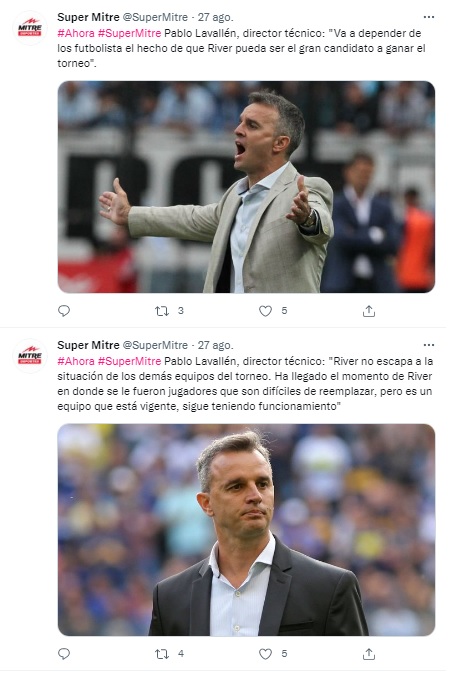The width and height of the screenshot is (449, 673).
Task: Open the three-dot menu on first tweet
Action: click(428, 17)
